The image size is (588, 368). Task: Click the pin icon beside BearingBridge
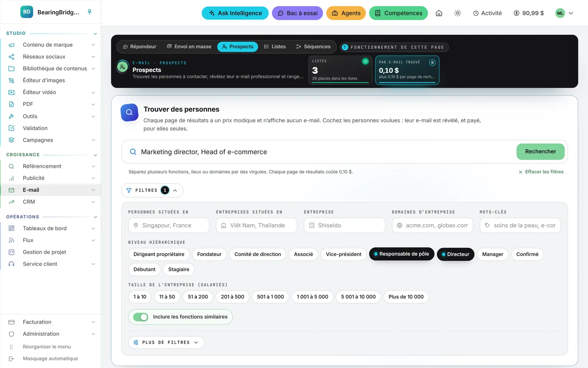(90, 12)
